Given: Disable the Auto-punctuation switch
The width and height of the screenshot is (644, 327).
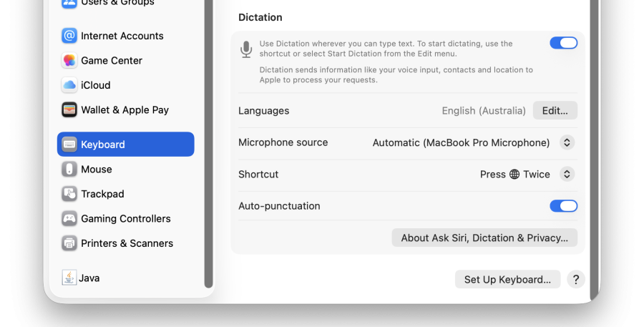Looking at the screenshot, I should [564, 206].
